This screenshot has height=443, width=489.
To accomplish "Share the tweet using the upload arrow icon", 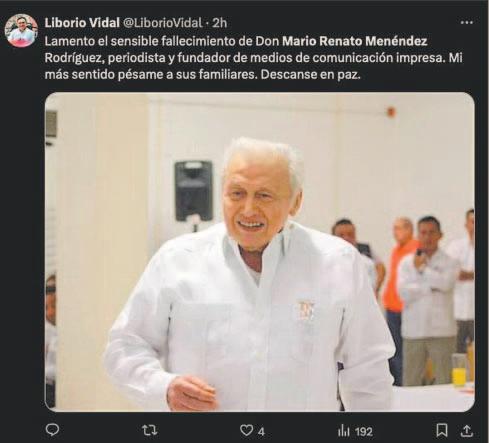I will click(467, 430).
